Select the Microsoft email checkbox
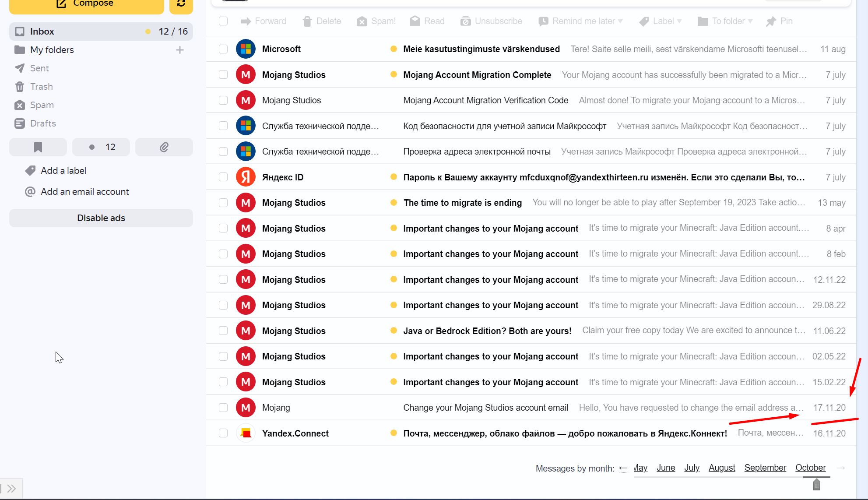The width and height of the screenshot is (868, 500). tap(223, 49)
